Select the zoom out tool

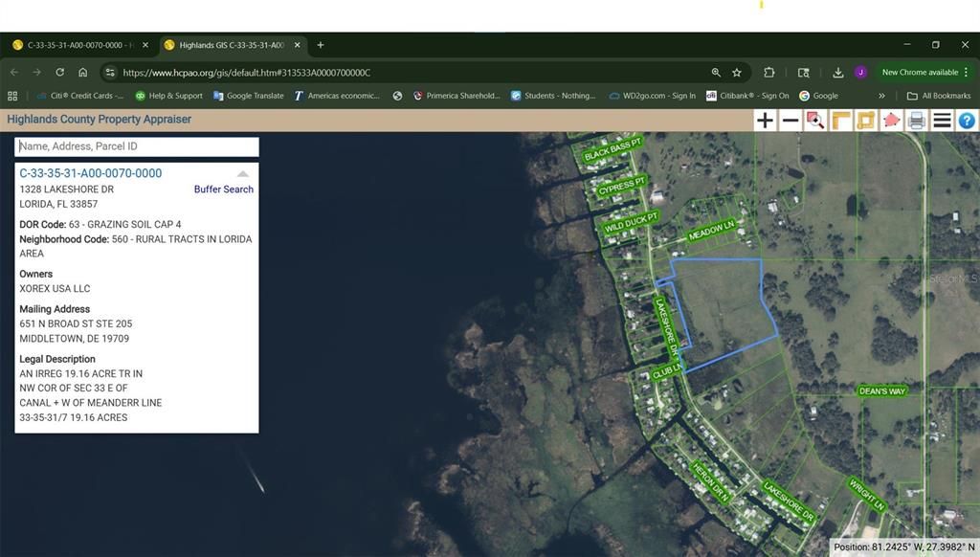tap(791, 120)
